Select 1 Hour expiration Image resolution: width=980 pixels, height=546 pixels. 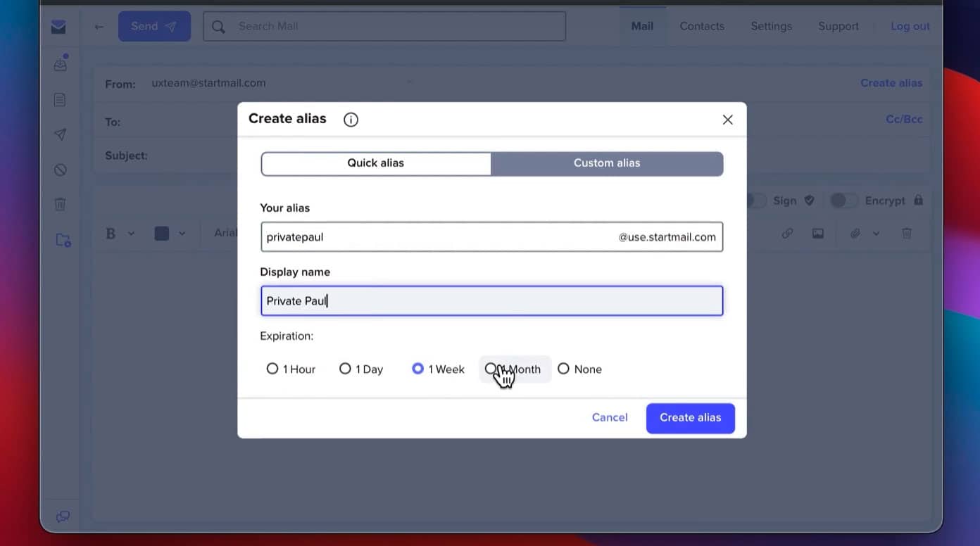272,369
